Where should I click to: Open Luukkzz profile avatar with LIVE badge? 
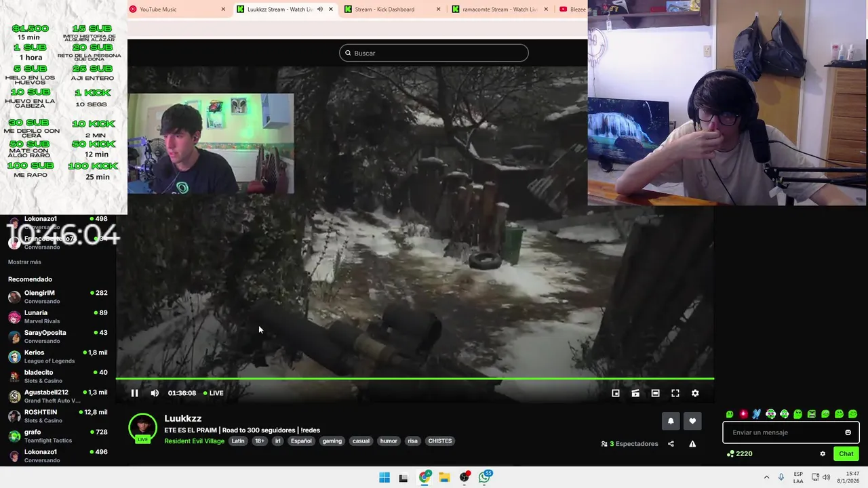142,428
